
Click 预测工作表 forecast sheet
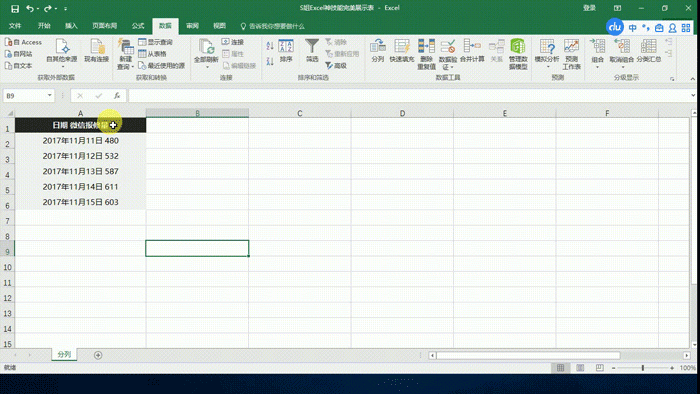click(x=571, y=54)
